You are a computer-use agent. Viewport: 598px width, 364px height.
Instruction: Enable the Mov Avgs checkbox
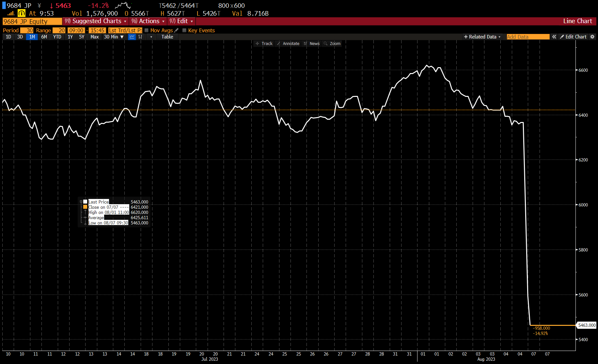click(x=147, y=30)
